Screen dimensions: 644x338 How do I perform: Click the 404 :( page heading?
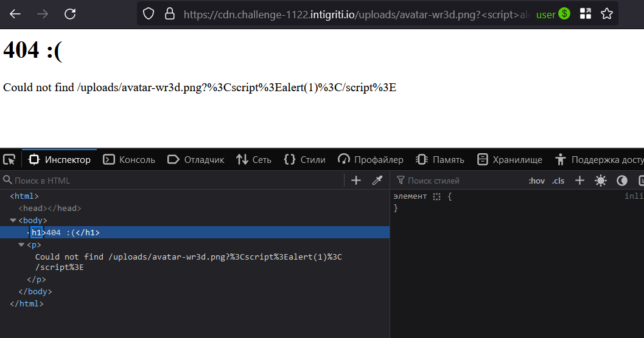32,50
